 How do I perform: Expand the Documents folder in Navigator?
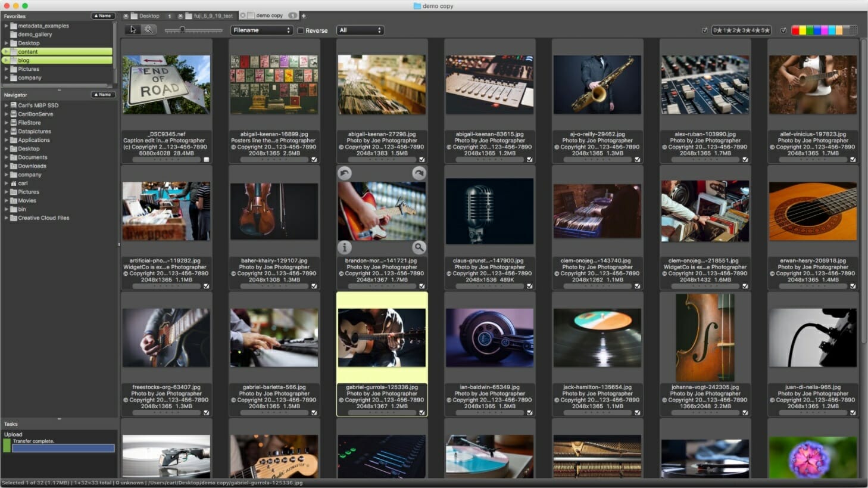pos(6,157)
